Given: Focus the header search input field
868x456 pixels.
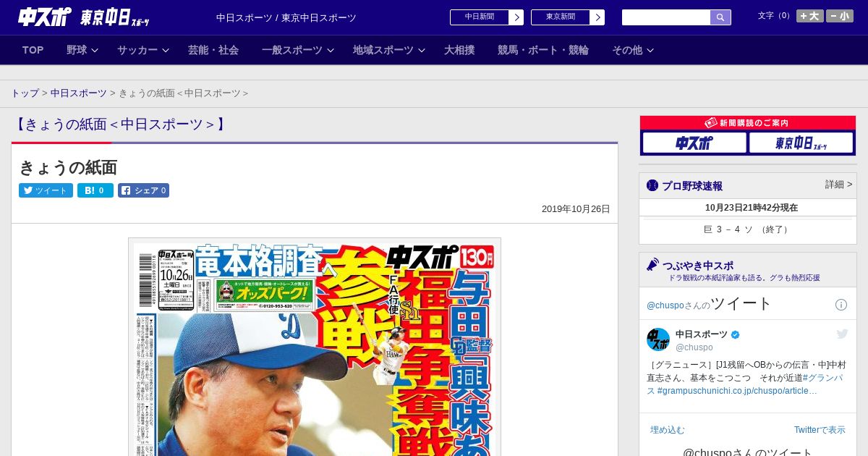Looking at the screenshot, I should point(666,17).
